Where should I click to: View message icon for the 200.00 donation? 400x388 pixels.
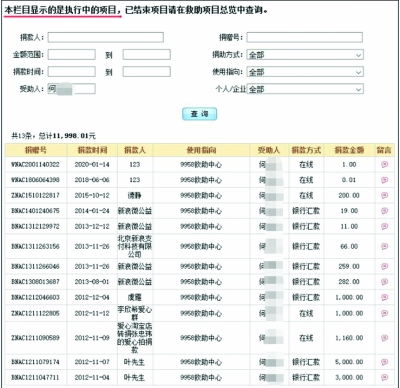click(384, 195)
